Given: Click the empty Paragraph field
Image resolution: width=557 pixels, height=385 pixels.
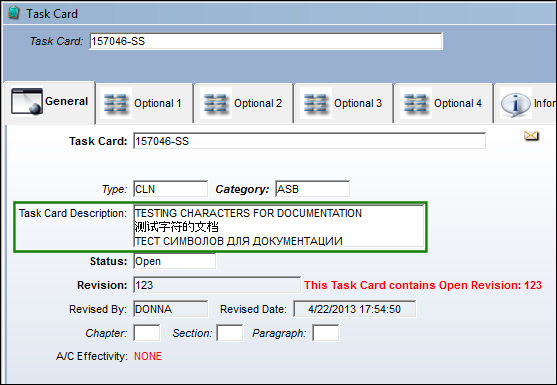Looking at the screenshot, I should 326,333.
